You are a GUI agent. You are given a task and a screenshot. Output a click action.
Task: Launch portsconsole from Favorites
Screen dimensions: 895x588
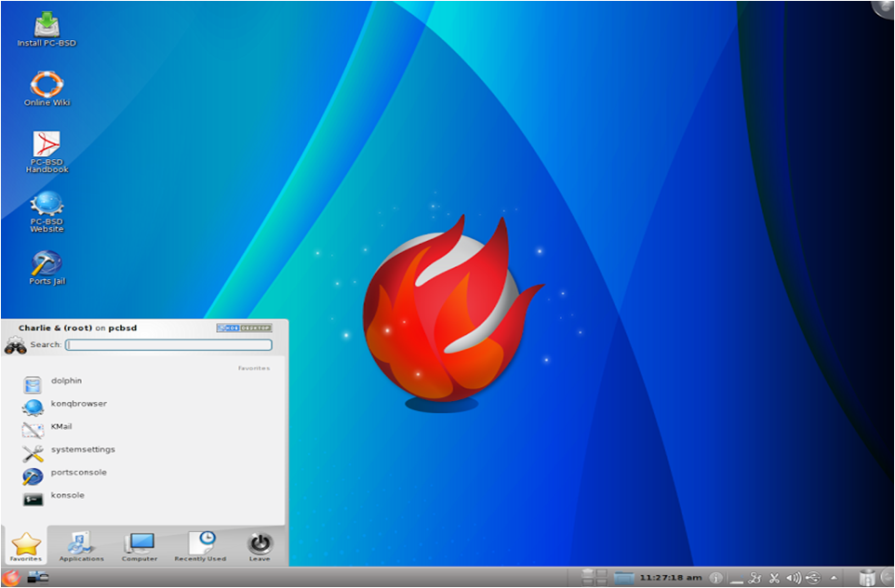[79, 473]
